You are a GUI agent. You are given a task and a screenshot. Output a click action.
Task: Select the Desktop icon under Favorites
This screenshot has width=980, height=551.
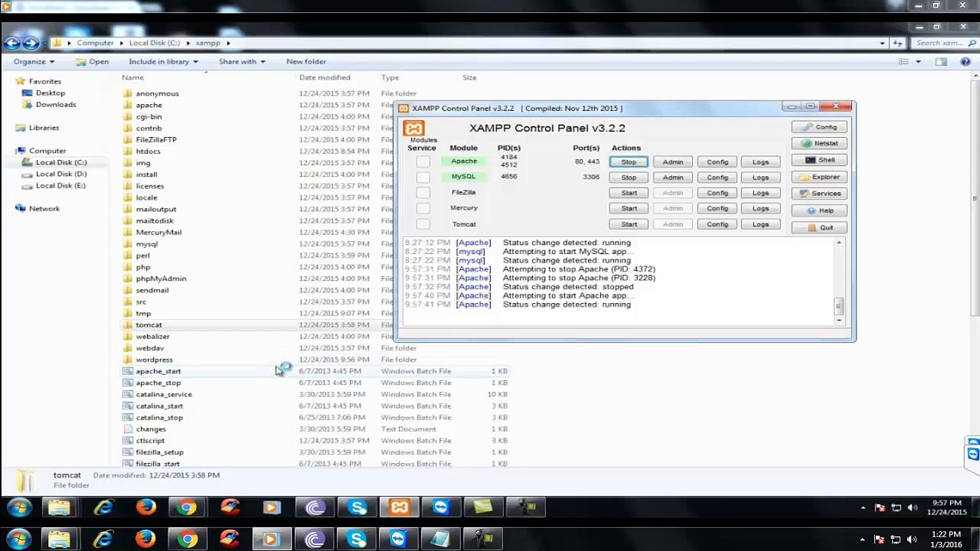point(28,93)
